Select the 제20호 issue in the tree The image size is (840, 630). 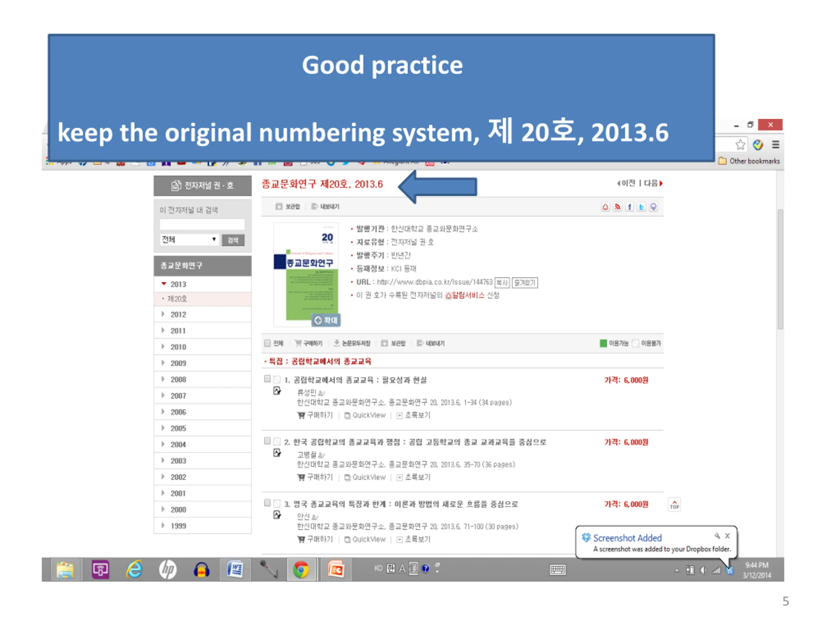point(177,299)
